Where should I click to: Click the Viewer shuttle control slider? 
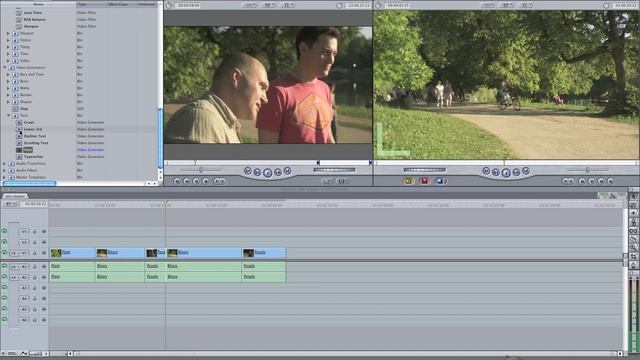point(200,170)
